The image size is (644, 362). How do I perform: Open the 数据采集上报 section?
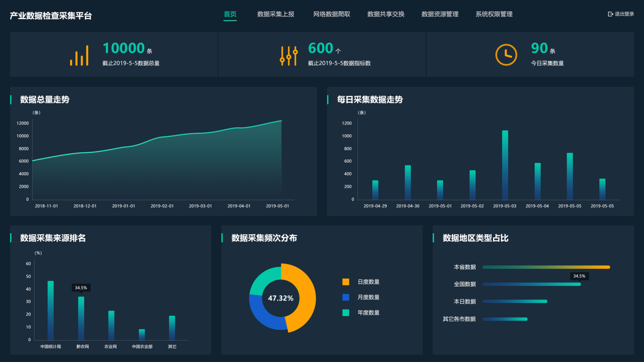(x=276, y=14)
